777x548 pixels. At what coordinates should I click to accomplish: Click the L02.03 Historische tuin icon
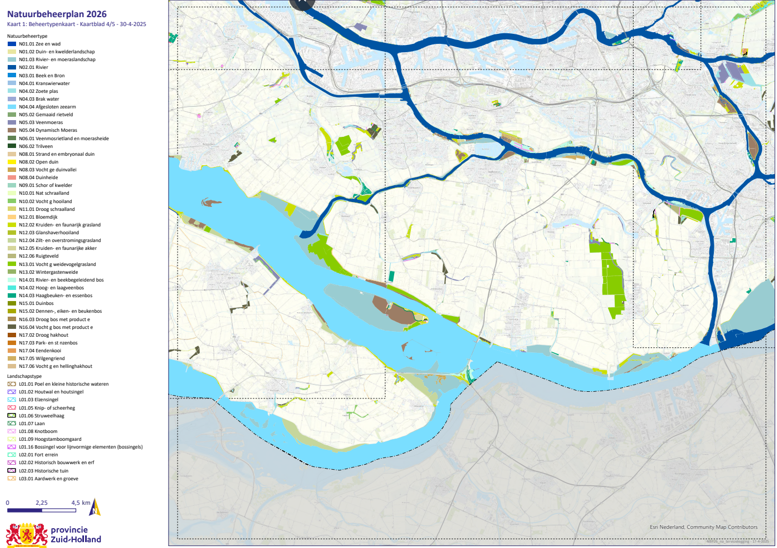(x=12, y=471)
